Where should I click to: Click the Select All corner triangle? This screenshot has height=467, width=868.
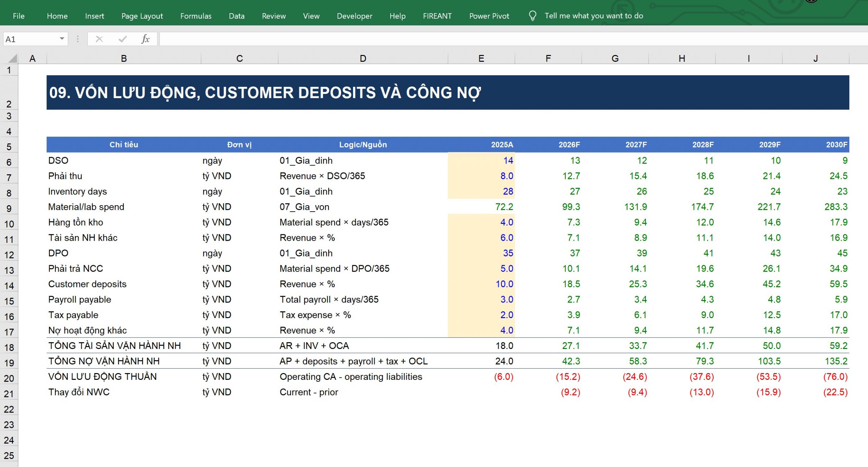coord(13,58)
